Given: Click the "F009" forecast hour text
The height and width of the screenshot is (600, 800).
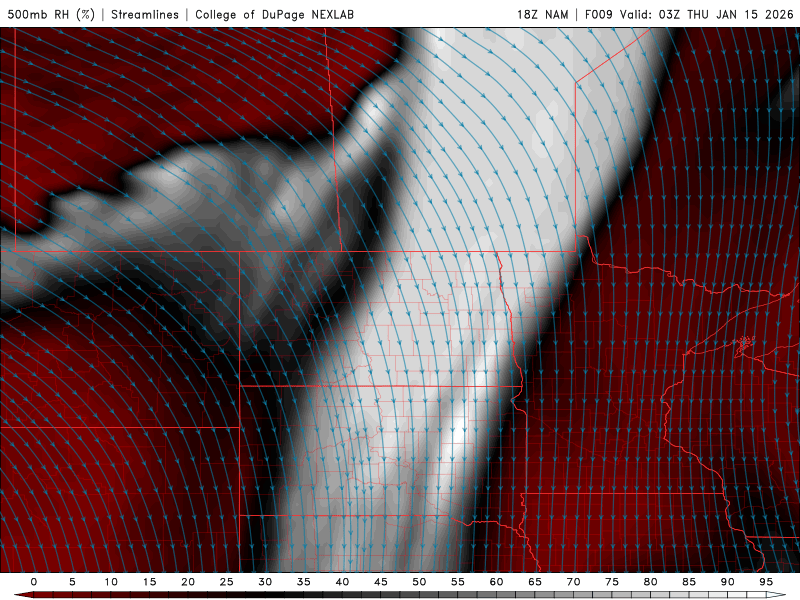Looking at the screenshot, I should pos(598,14).
